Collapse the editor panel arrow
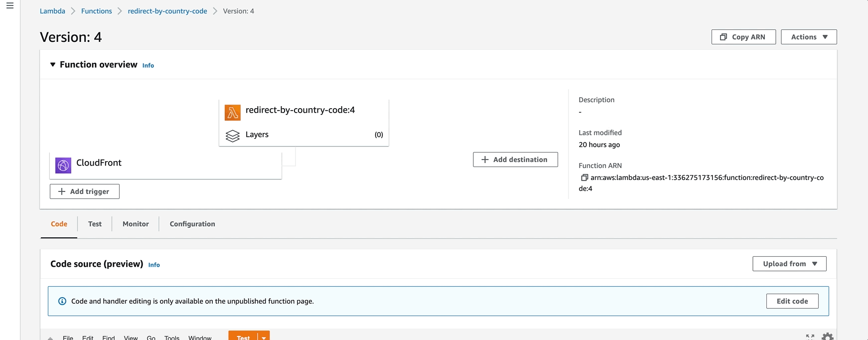 tap(50, 338)
